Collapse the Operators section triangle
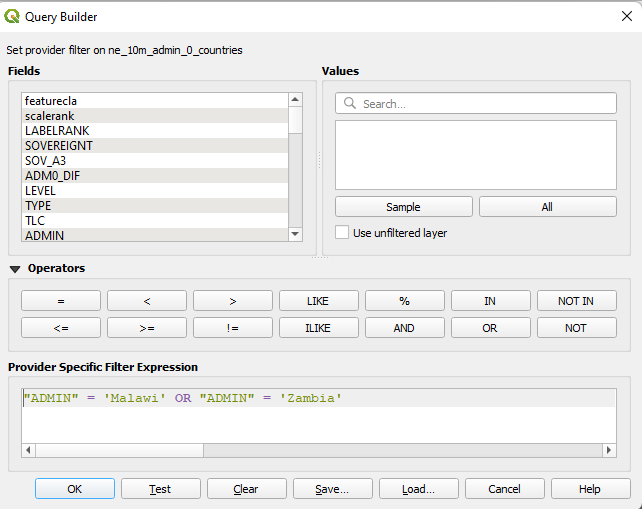642x509 pixels. 15,269
